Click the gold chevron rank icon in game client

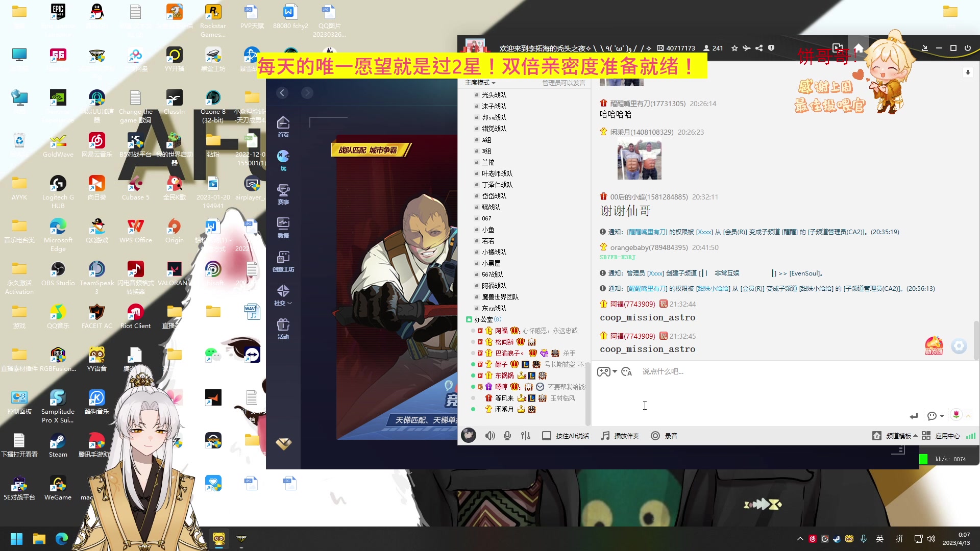[x=284, y=444]
